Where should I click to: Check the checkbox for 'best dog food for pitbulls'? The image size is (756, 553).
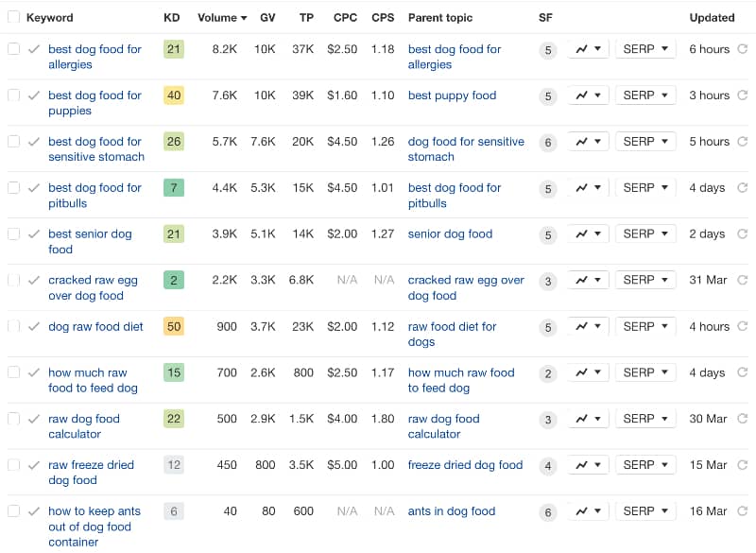(13, 187)
